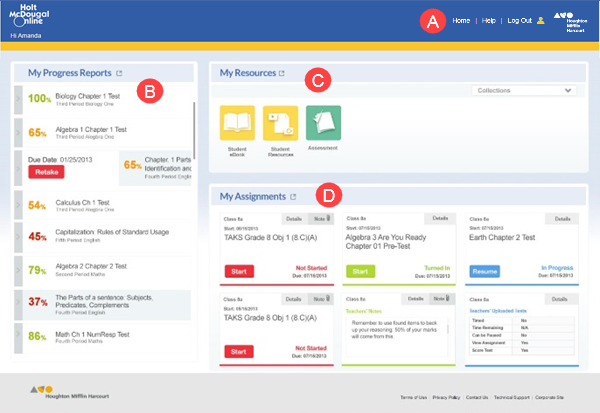Open Details tab on Teachers' Uploaded Tests card
This screenshot has width=600, height=413.
[559, 299]
